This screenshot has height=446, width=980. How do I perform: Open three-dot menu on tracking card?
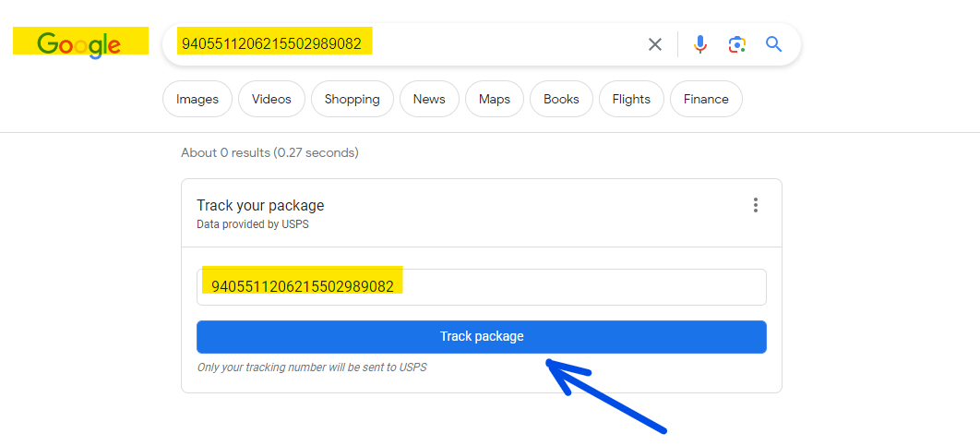click(756, 205)
